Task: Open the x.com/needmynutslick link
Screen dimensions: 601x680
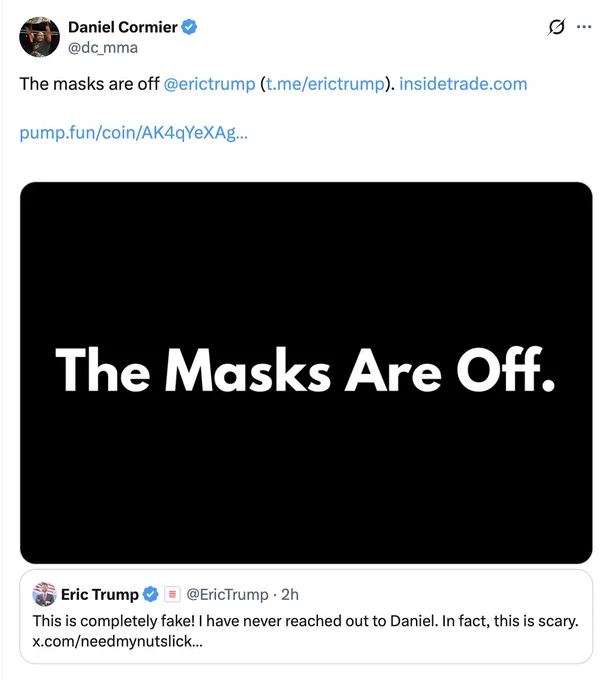Action: pyautogui.click(x=117, y=641)
